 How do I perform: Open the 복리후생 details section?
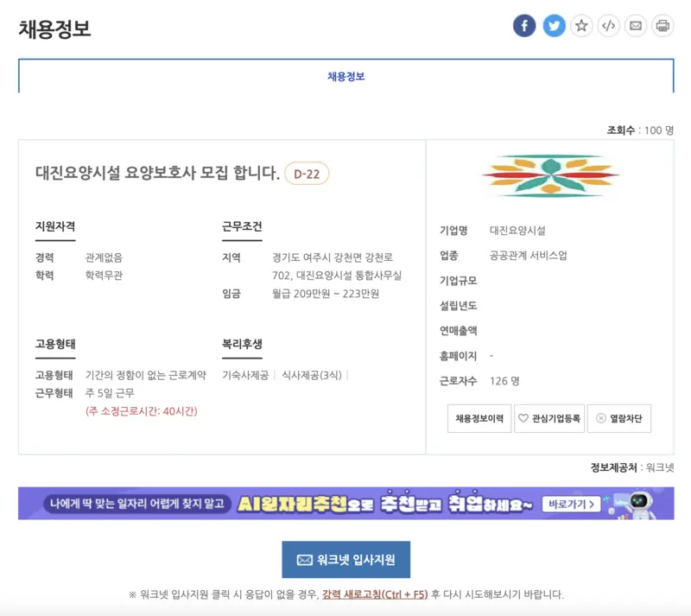(242, 344)
